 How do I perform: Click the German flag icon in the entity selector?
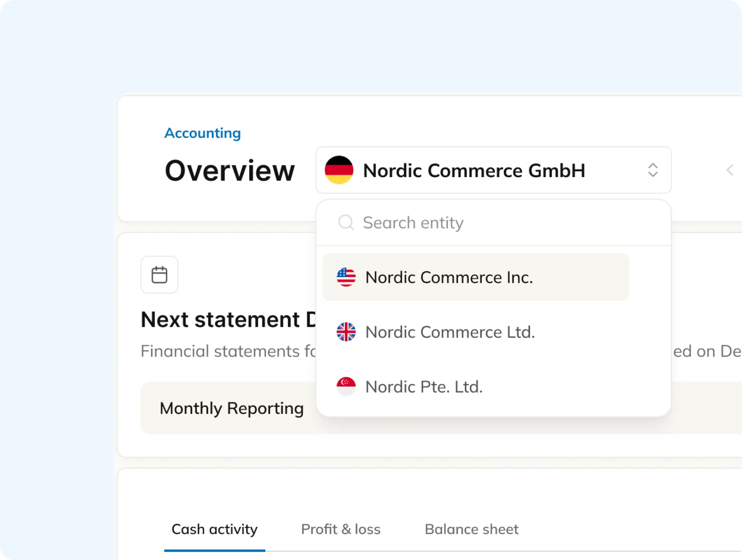(x=339, y=170)
